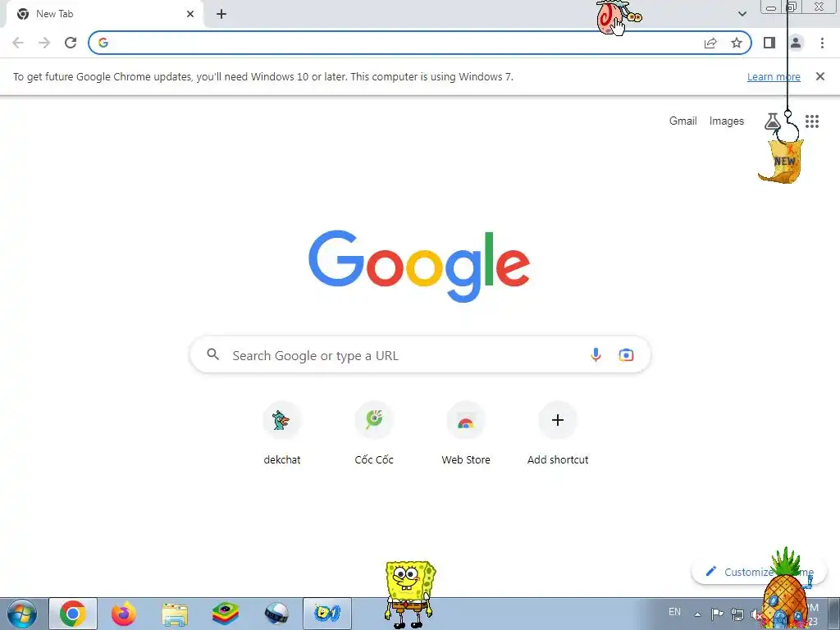Image resolution: width=840 pixels, height=630 pixels.
Task: Click the helmet-icon app in taskbar
Action: click(x=276, y=614)
